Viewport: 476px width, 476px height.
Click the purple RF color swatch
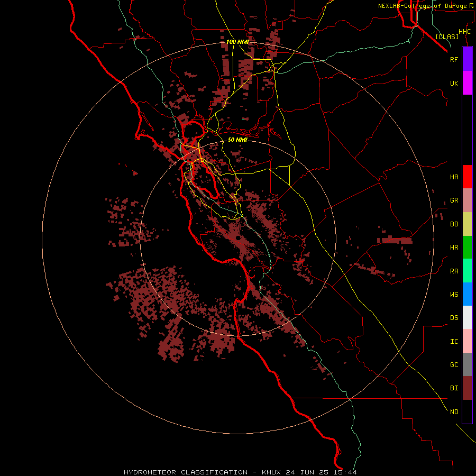[x=467, y=59]
